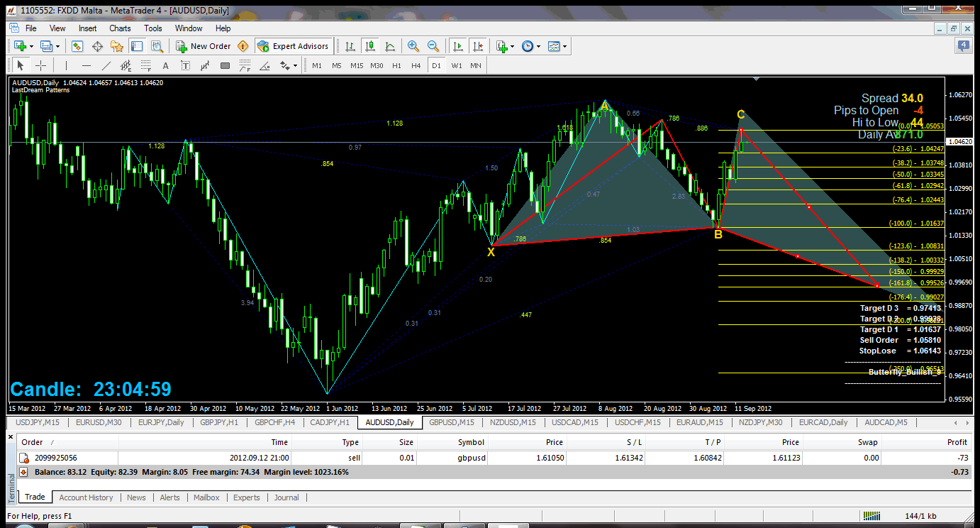Image resolution: width=980 pixels, height=528 pixels.
Task: Switch to the Account History tab
Action: click(x=86, y=497)
